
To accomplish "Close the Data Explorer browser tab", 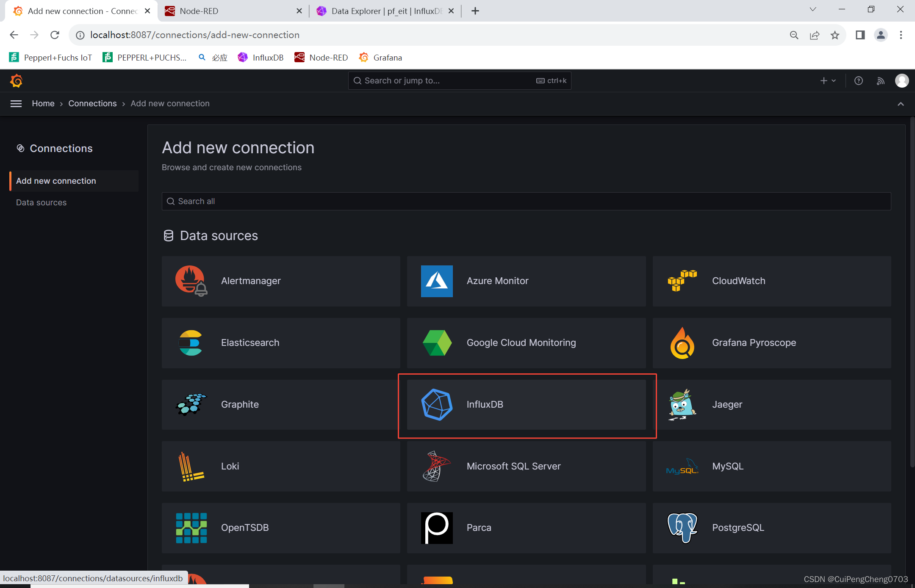I will (x=451, y=11).
